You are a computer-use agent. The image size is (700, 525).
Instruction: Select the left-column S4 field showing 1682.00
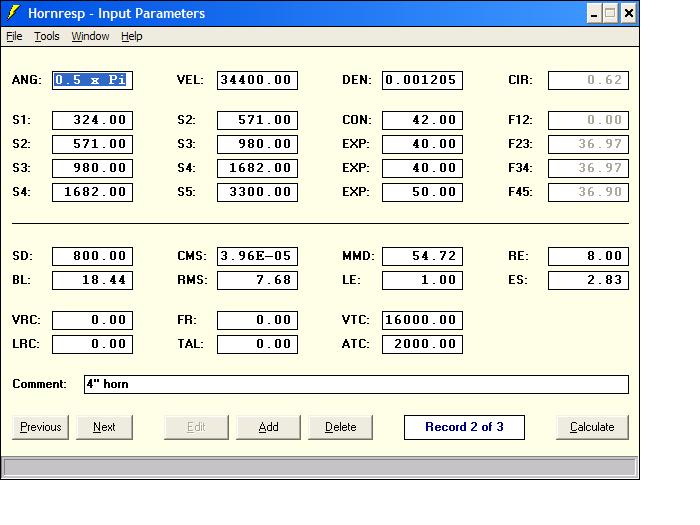pos(92,192)
